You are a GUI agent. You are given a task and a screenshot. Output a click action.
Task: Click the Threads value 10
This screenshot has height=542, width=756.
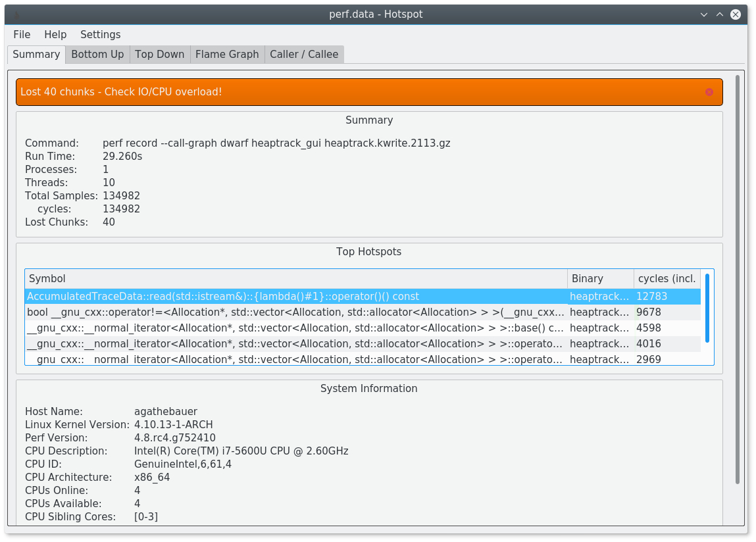coord(109,183)
